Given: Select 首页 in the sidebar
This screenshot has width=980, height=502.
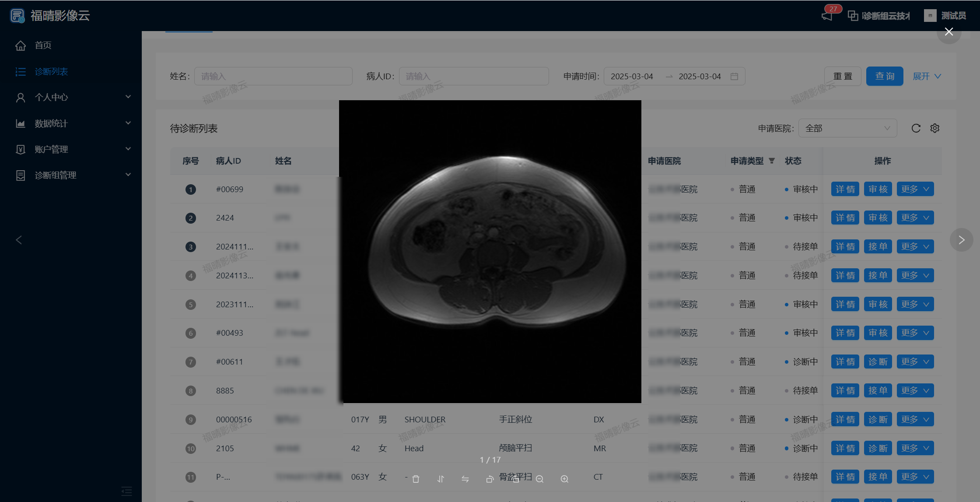Looking at the screenshot, I should click(43, 45).
